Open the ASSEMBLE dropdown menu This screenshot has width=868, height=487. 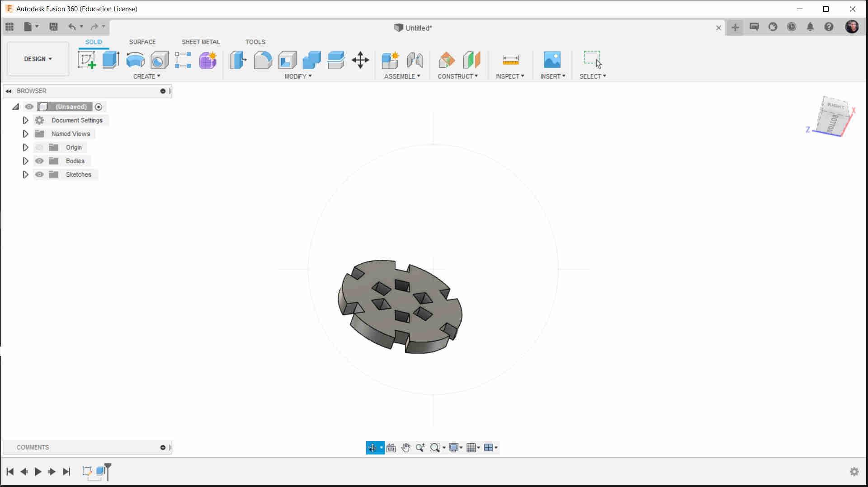pyautogui.click(x=402, y=76)
